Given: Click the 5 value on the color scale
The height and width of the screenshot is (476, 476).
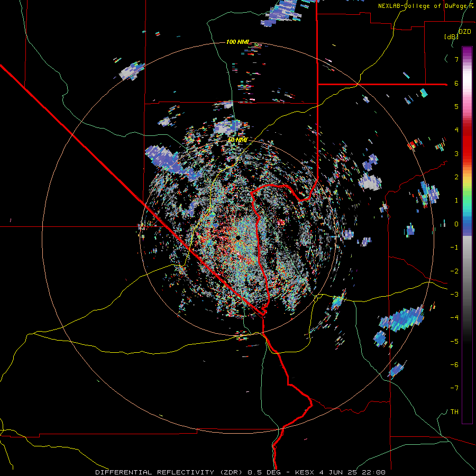Looking at the screenshot, I should (456, 106).
